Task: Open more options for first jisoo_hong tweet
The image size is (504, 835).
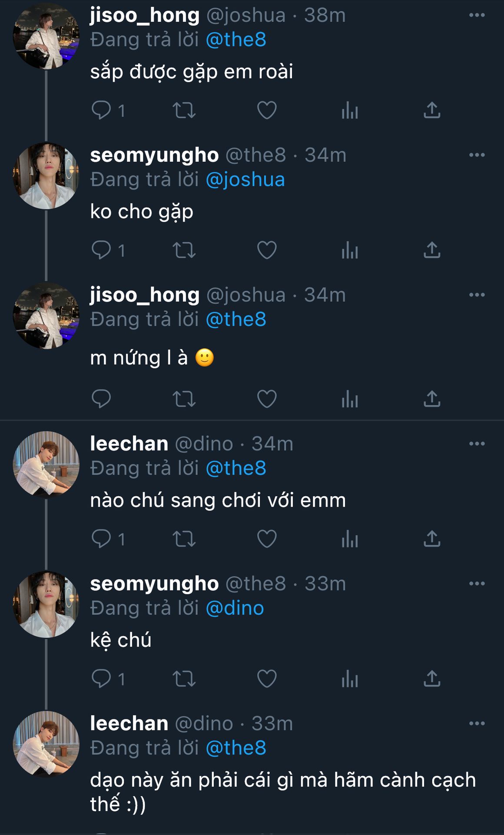Action: (x=477, y=15)
